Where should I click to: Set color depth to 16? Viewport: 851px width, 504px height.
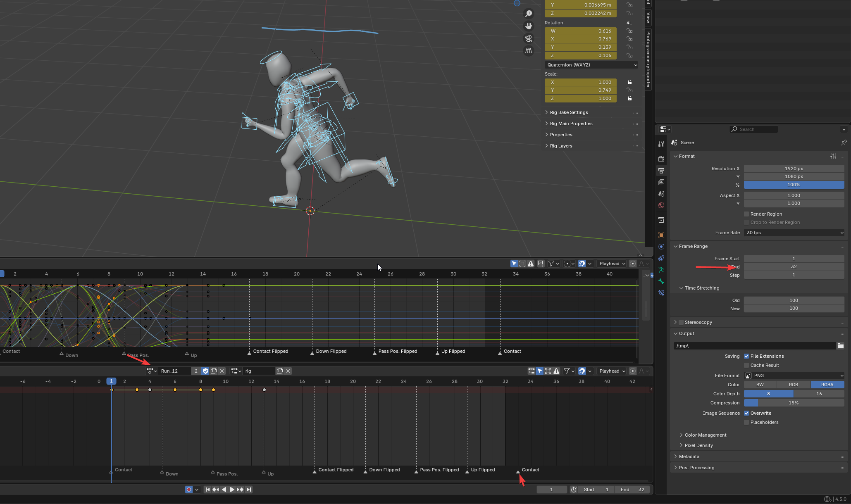coord(819,394)
